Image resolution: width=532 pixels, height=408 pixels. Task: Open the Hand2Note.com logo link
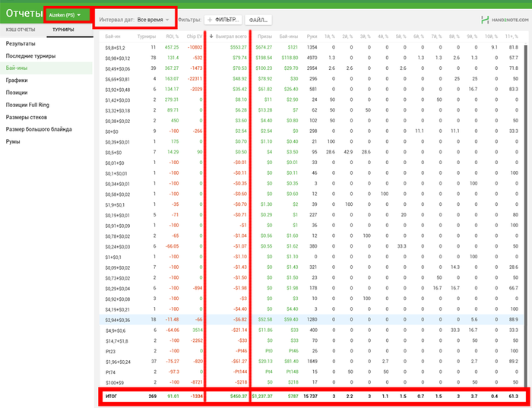click(x=505, y=20)
